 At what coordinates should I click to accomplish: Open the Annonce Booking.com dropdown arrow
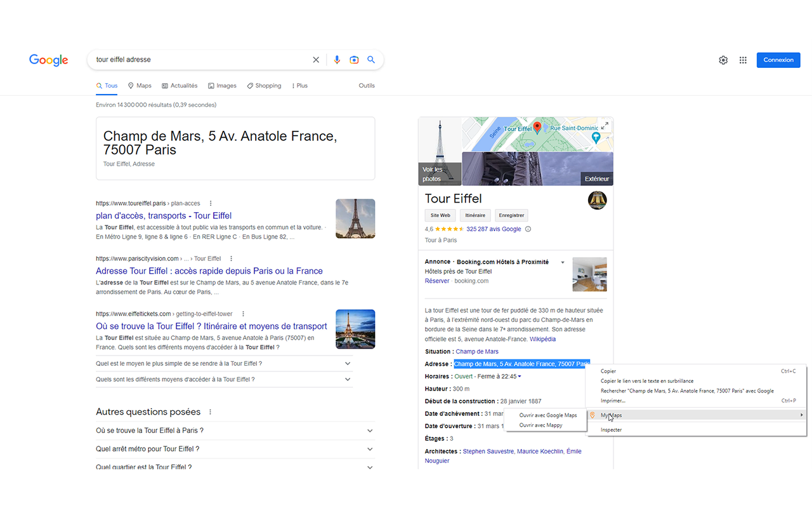(562, 262)
